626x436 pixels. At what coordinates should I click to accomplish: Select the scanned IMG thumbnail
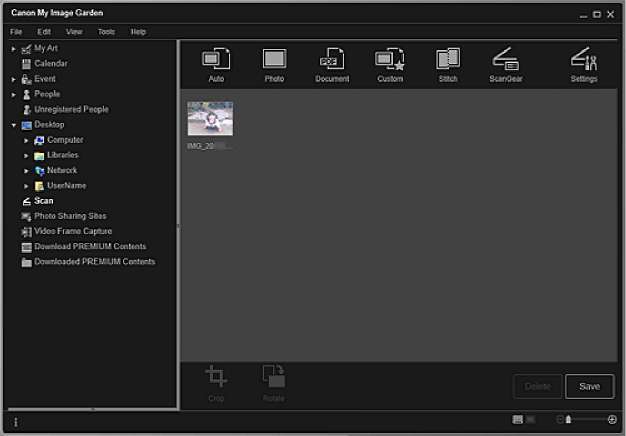[210, 119]
